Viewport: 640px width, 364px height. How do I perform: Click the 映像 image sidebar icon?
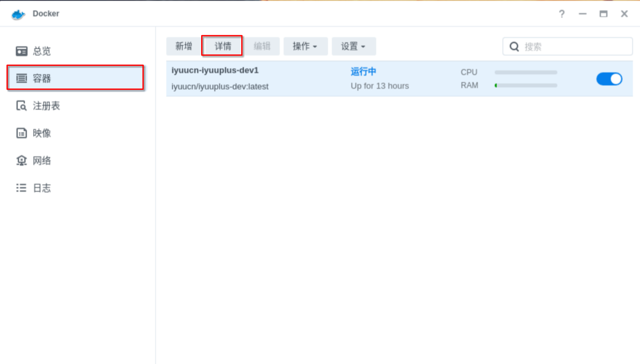[x=21, y=133]
